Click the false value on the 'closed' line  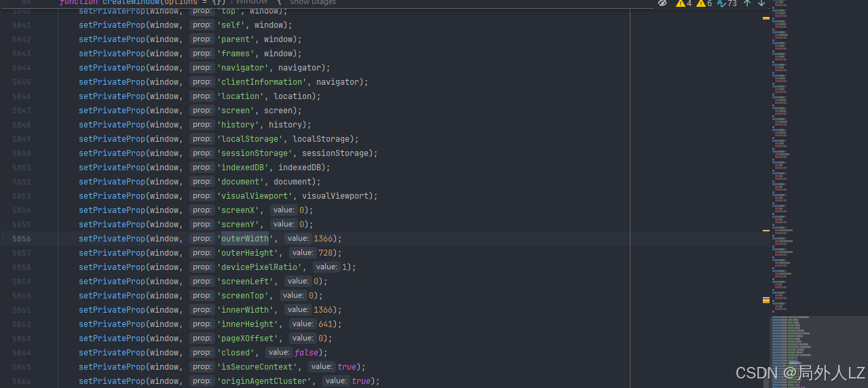[x=307, y=353]
